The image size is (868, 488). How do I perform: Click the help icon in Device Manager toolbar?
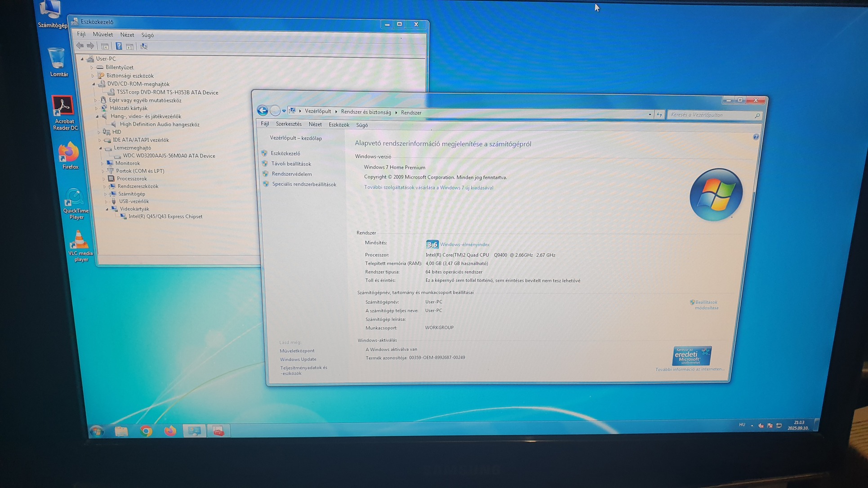(119, 46)
